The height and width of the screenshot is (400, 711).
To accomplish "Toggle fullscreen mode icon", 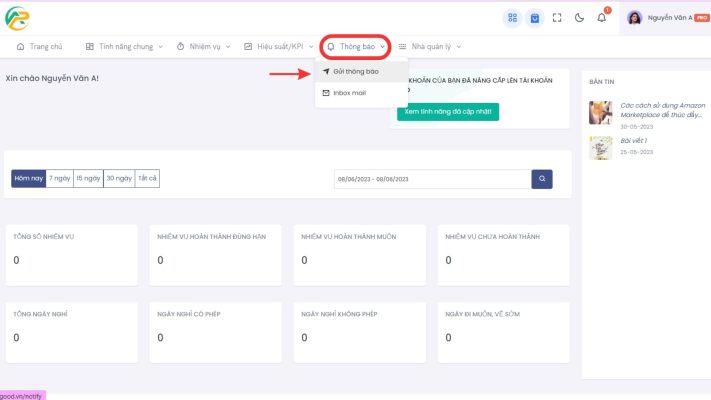I will pos(557,18).
